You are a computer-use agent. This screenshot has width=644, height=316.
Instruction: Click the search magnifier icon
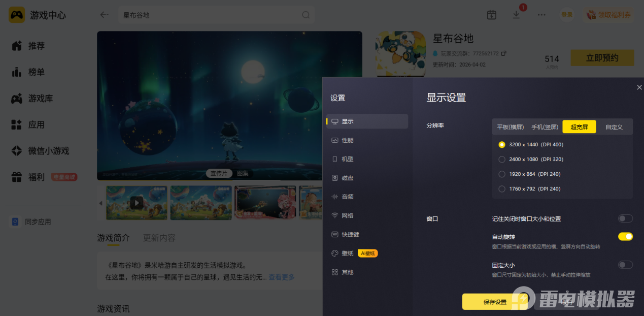306,15
